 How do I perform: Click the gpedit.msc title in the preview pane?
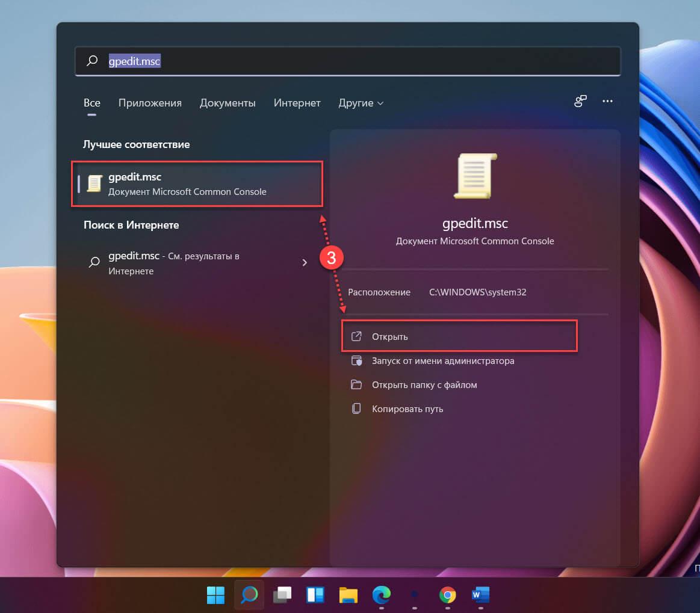(475, 224)
